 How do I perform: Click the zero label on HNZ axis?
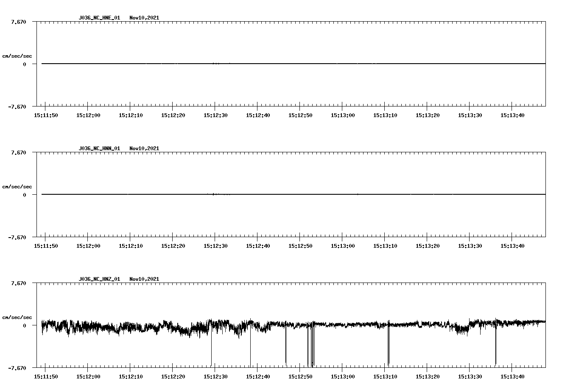click(x=25, y=325)
